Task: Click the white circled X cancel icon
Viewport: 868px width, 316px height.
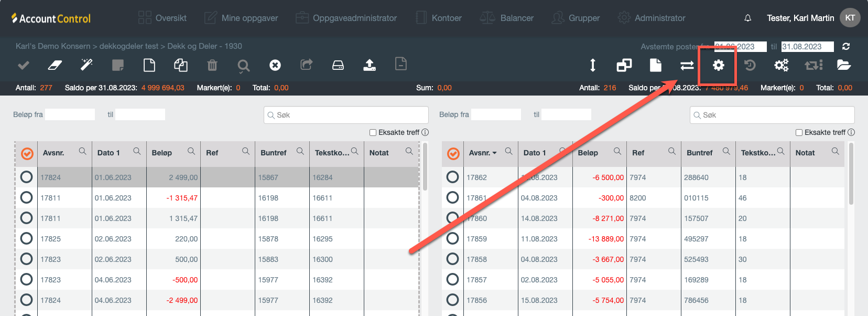Action: click(275, 65)
